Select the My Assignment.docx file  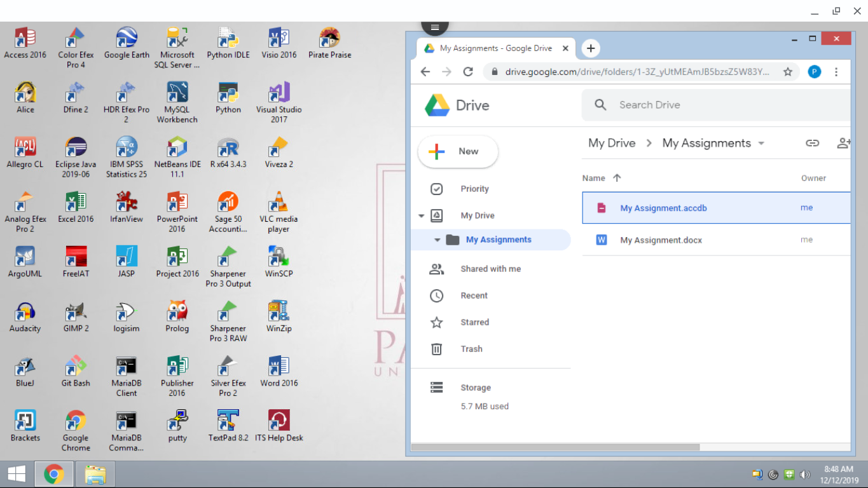coord(716,240)
